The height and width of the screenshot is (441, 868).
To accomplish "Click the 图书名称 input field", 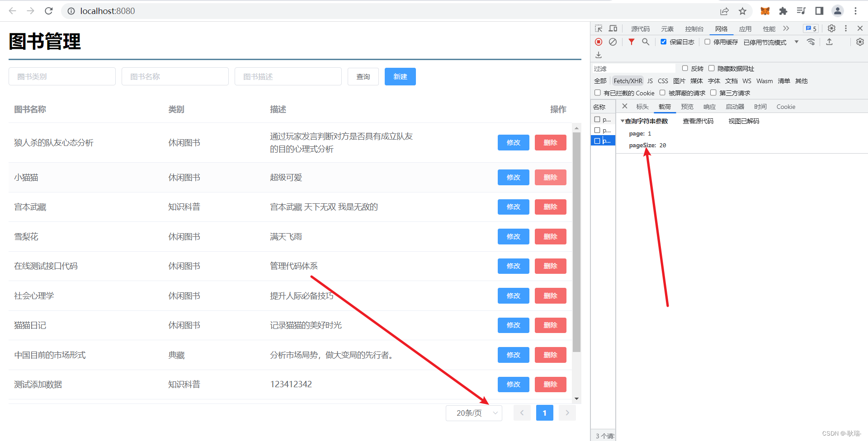I will (175, 76).
